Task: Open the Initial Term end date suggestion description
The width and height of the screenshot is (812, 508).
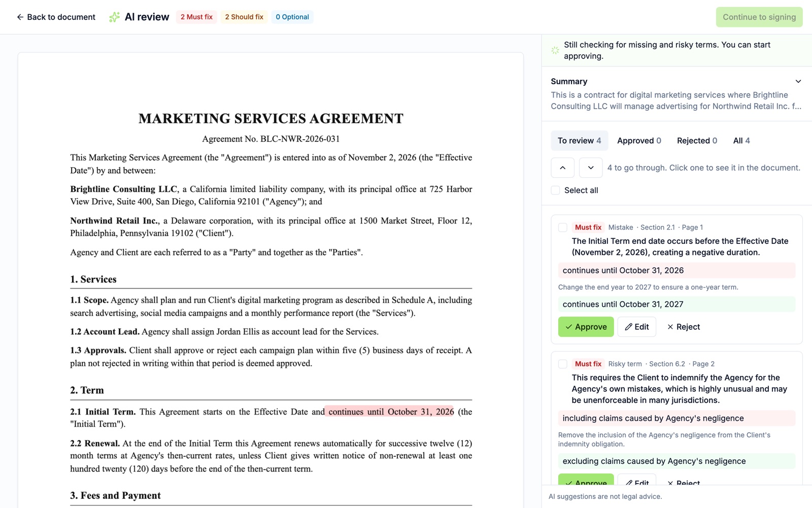Action: pyautogui.click(x=680, y=247)
